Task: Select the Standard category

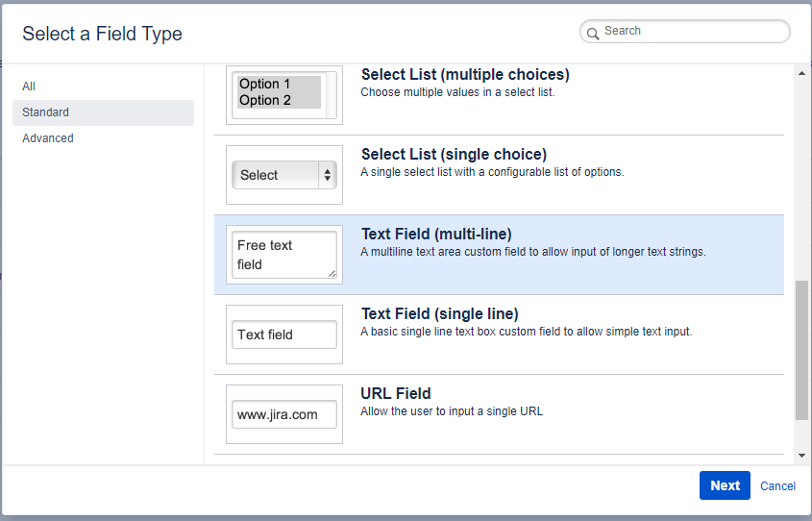Action: pyautogui.click(x=46, y=112)
